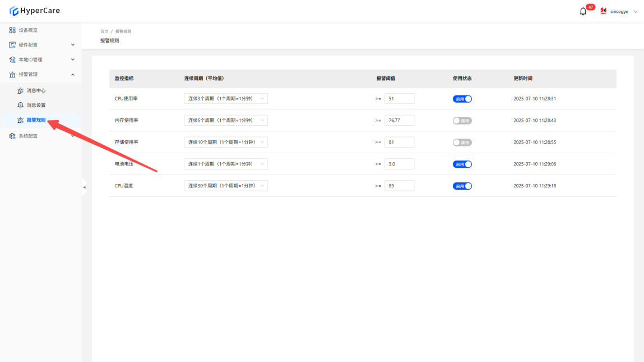The width and height of the screenshot is (644, 362).
Task: Expand the 本地IO管理 menu chevron
Action: (x=73, y=59)
